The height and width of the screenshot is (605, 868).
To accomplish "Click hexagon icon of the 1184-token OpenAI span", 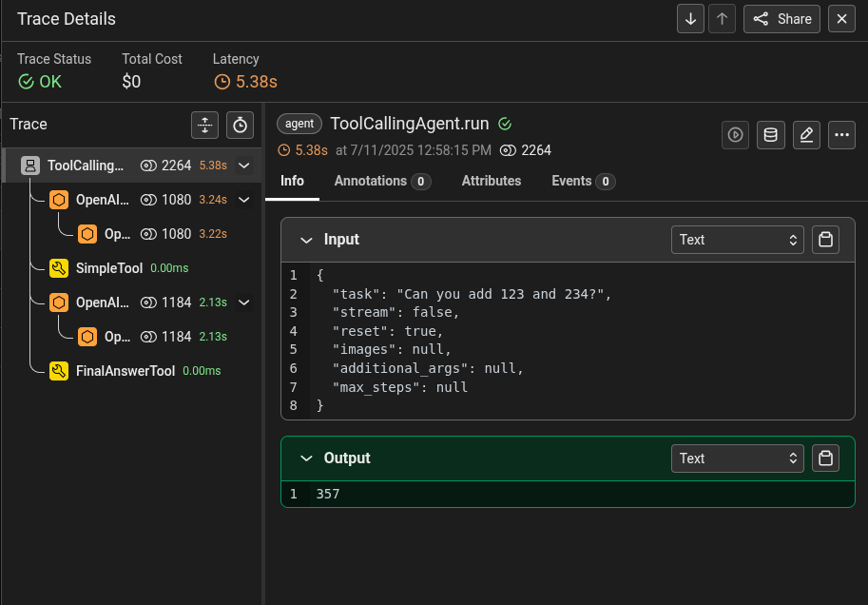I will coord(59,302).
